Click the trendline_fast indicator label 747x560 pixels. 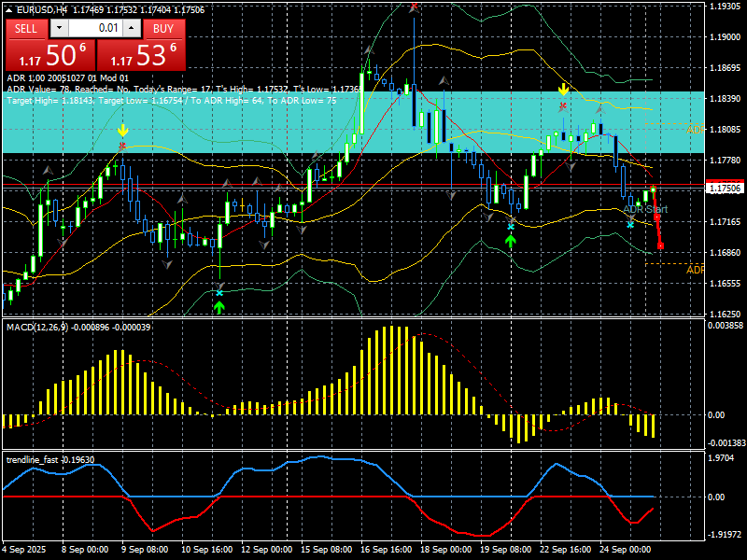(x=32, y=459)
